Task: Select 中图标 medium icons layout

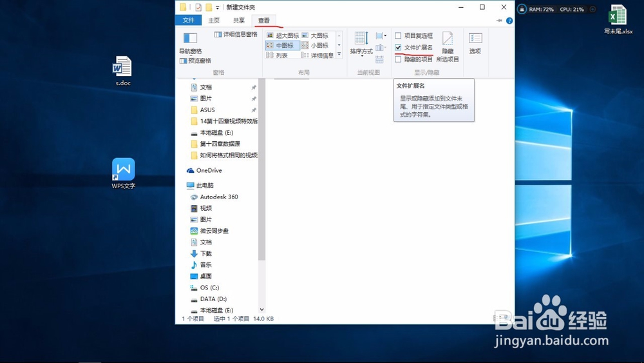Action: coord(283,45)
